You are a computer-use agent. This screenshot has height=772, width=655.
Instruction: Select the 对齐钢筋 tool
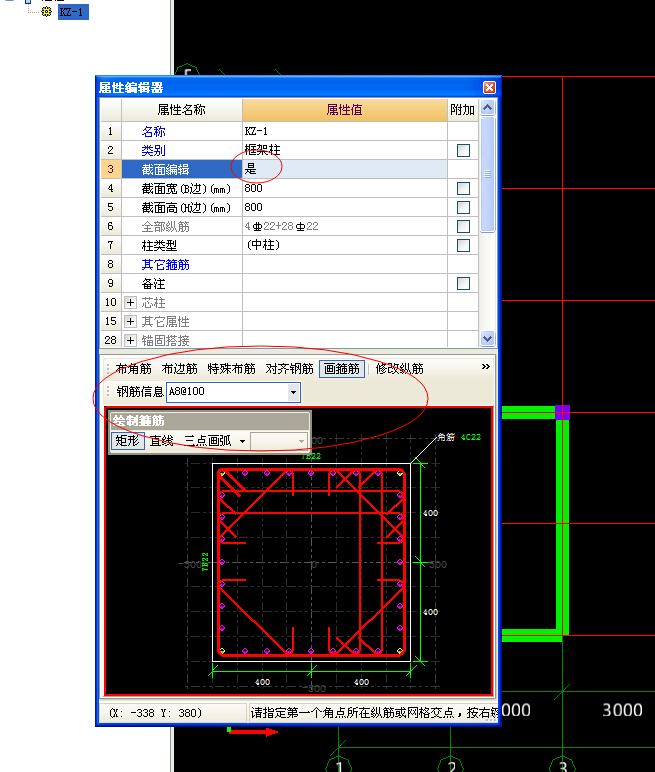(x=289, y=369)
